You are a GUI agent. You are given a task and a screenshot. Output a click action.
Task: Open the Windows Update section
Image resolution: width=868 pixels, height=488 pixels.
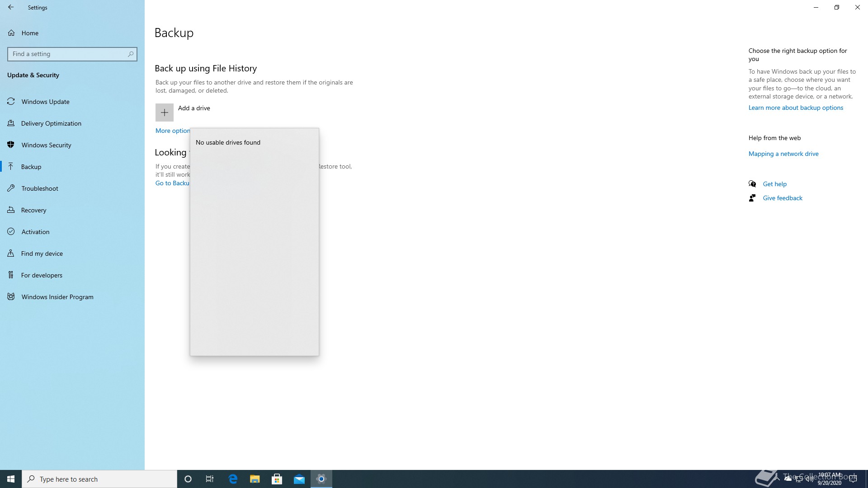point(45,102)
